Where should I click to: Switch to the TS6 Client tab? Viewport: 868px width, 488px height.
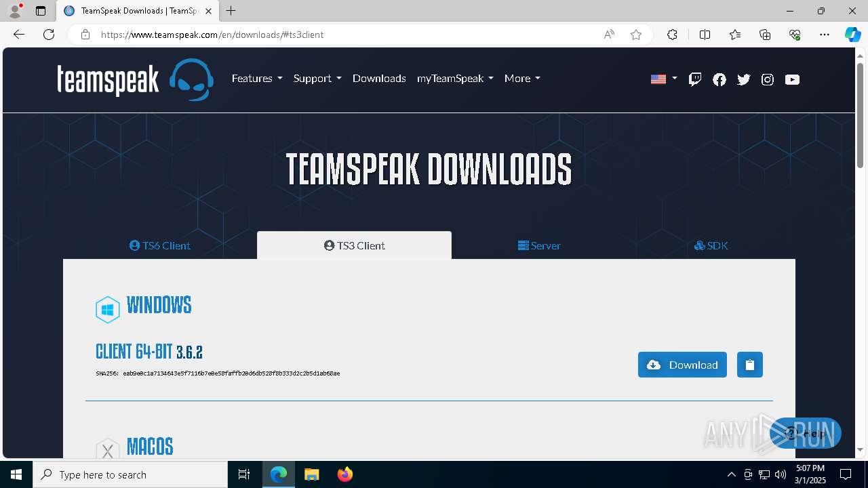click(160, 245)
